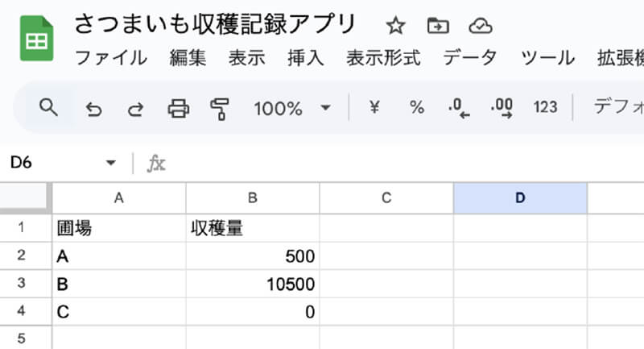Apply percent format to cell
Image resolution: width=644 pixels, height=349 pixels.
(416, 107)
